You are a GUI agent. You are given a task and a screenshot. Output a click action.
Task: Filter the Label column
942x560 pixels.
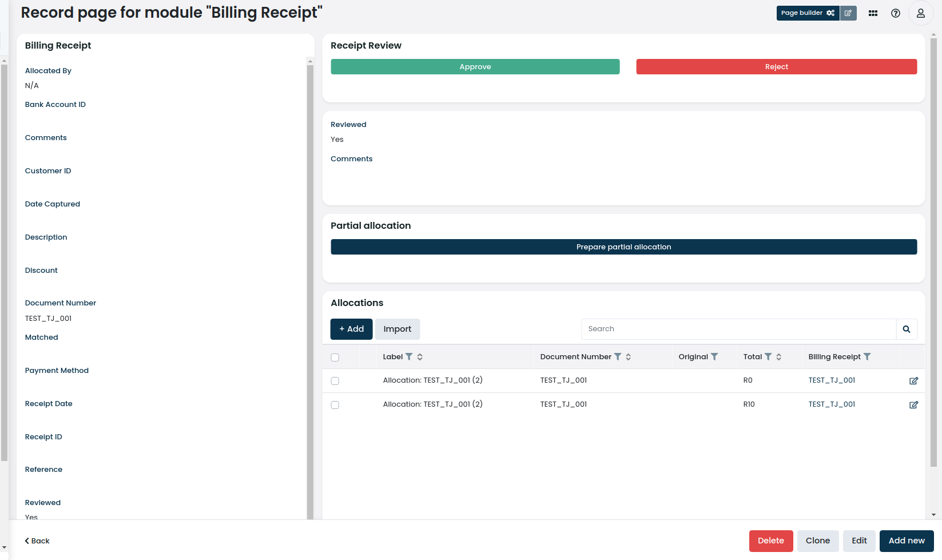[x=409, y=357]
